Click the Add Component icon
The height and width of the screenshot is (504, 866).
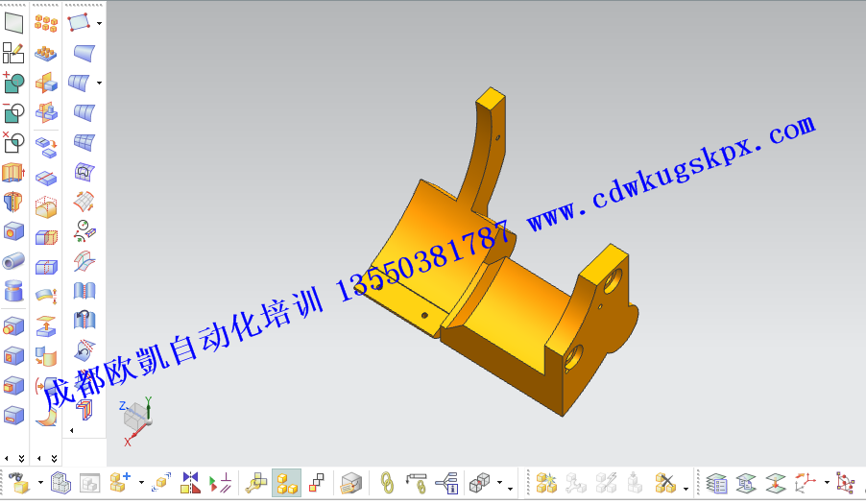coord(119,483)
